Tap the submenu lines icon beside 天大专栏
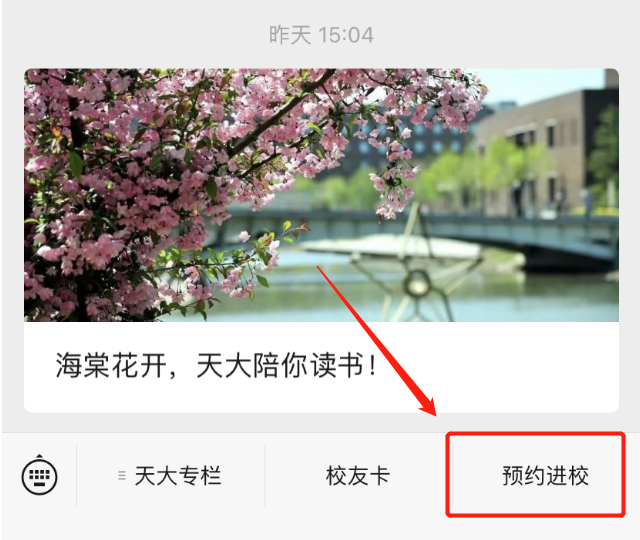Viewport: 640px width, 540px height. pos(122,476)
